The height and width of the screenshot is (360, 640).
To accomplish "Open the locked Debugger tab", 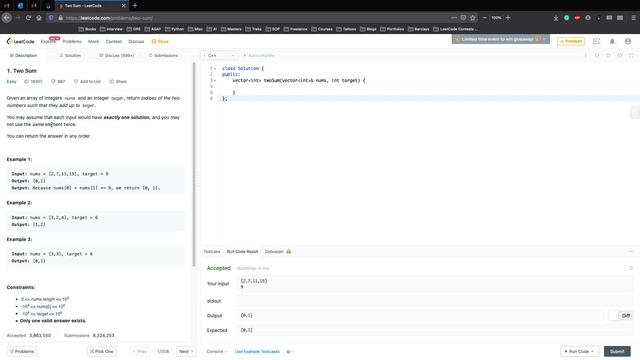I will [278, 251].
